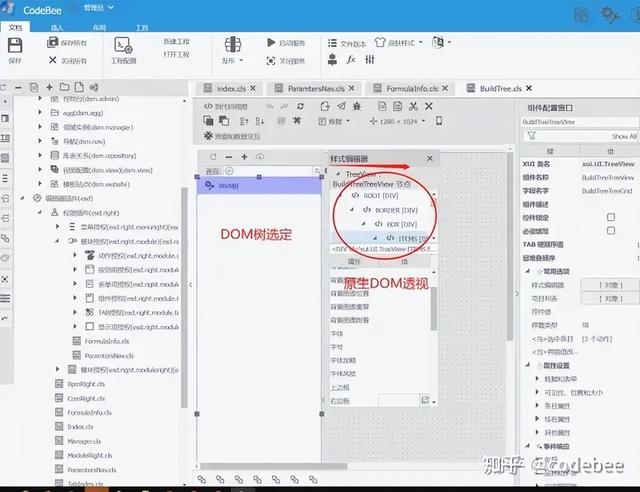The height and width of the screenshot is (492, 640).
Task: Click the refresh icon in editor toolbar
Action: pos(300,106)
